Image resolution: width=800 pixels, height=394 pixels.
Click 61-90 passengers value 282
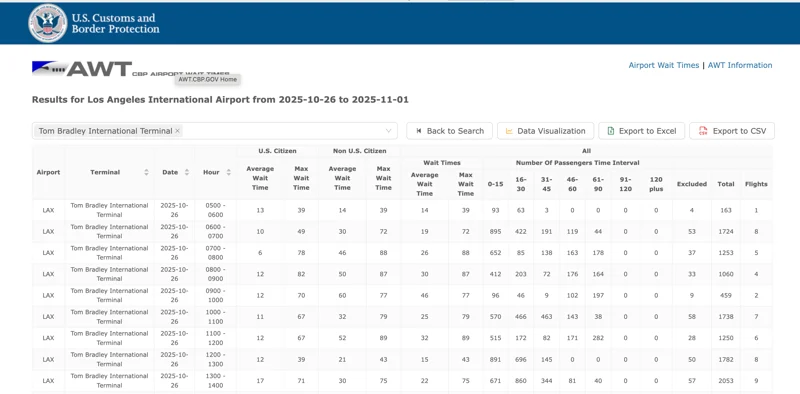point(598,338)
